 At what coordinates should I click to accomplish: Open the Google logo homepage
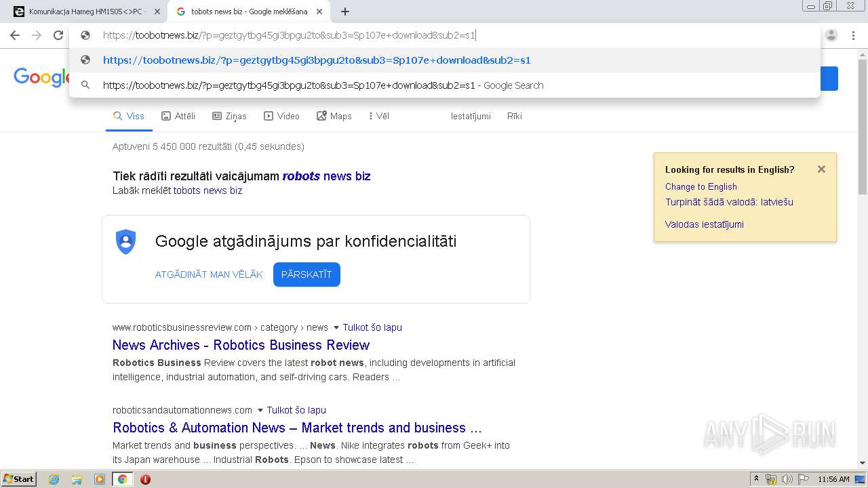[x=41, y=77]
